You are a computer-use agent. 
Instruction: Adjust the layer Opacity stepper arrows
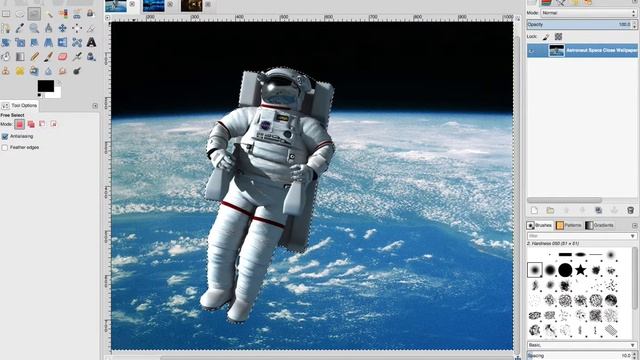click(634, 24)
